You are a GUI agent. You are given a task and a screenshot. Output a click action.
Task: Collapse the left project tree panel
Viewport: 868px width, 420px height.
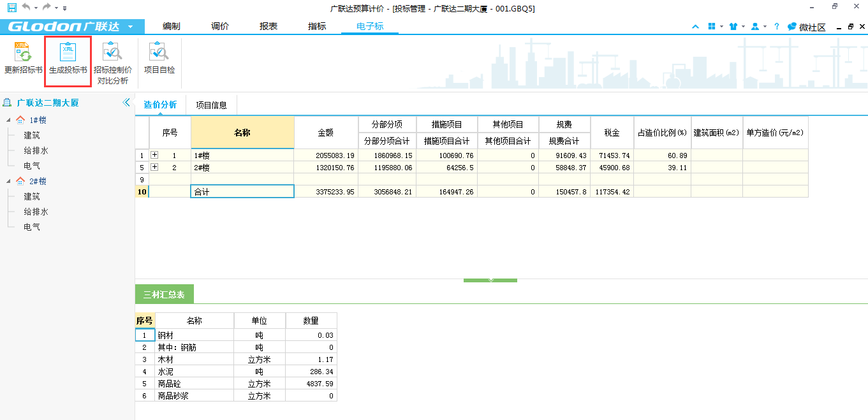click(x=126, y=103)
